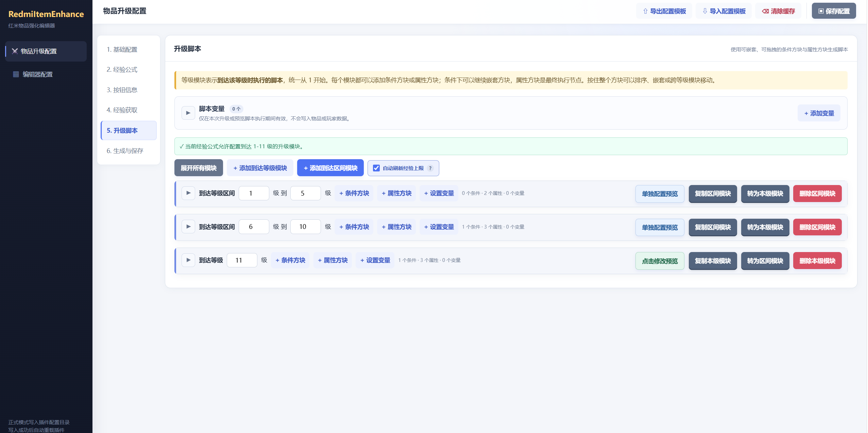Click the eraser icon on 清除缓存
Image resolution: width=868 pixels, height=433 pixels.
coord(765,11)
